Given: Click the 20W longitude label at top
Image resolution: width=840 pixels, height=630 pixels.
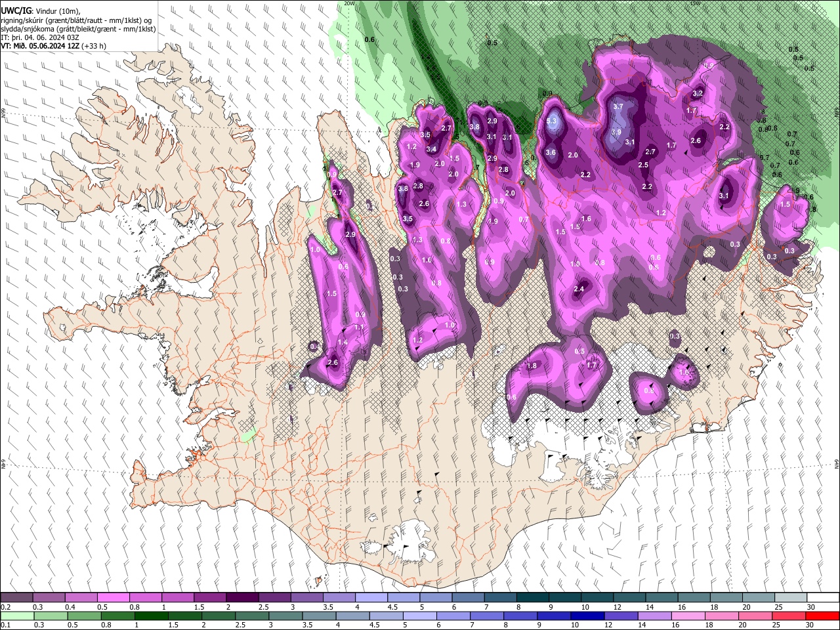Looking at the screenshot, I should (x=350, y=3).
